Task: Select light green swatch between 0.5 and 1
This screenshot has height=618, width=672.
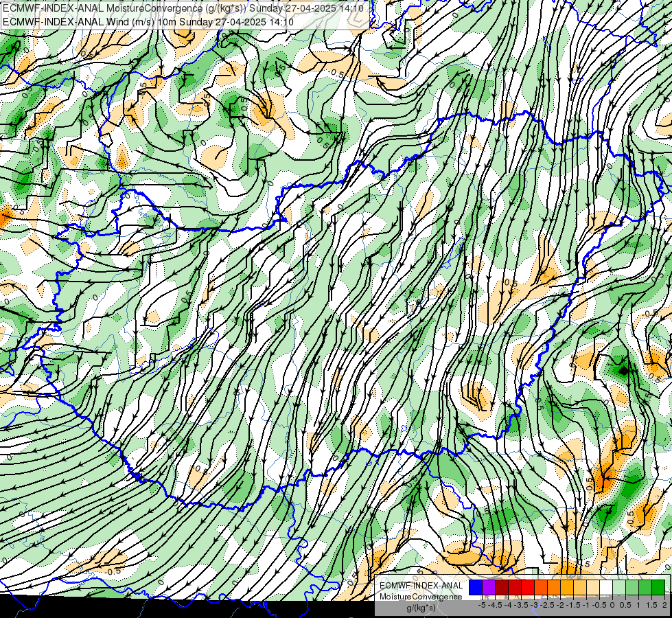Action: (632, 587)
